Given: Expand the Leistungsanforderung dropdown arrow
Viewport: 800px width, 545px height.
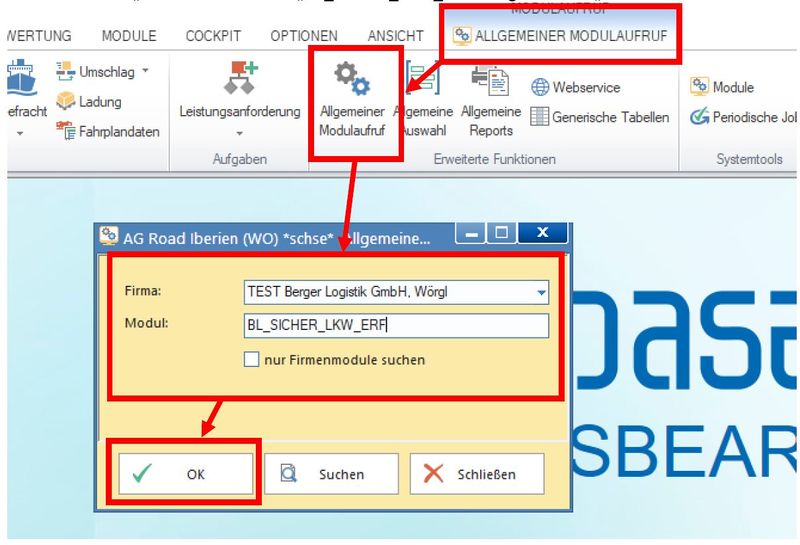Looking at the screenshot, I should click(x=240, y=133).
